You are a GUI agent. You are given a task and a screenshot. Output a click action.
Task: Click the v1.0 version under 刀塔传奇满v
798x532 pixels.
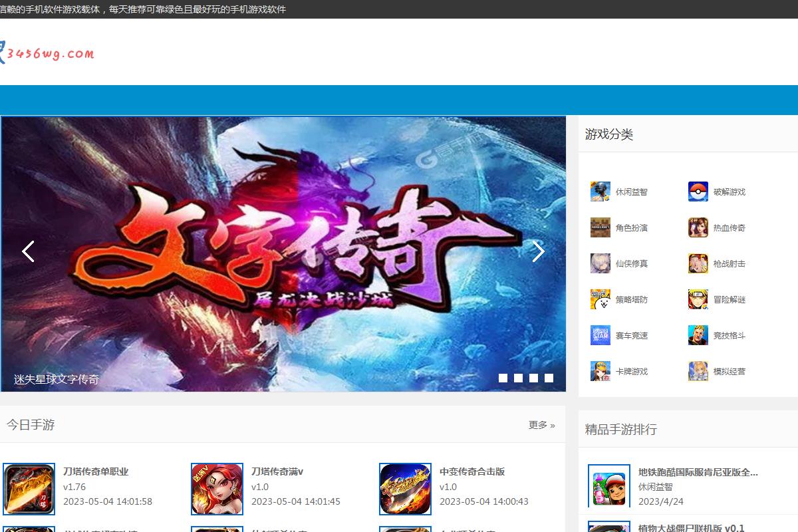pyautogui.click(x=260, y=487)
